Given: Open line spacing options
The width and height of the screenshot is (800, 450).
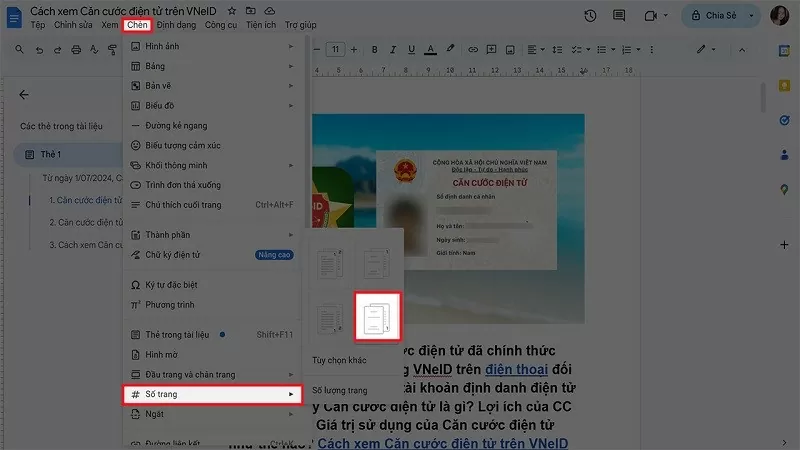Looking at the screenshot, I should tap(557, 49).
